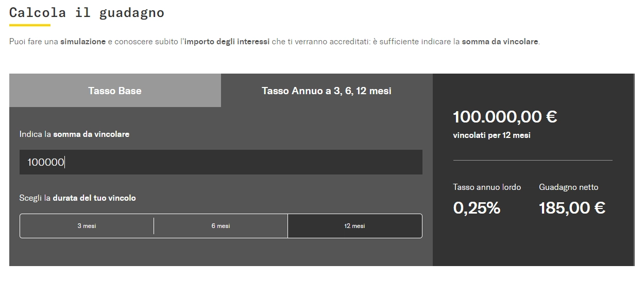Click the yellow underline below the heading
644x281 pixels.
(30, 25)
